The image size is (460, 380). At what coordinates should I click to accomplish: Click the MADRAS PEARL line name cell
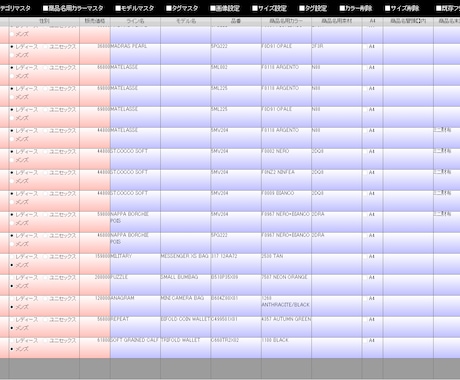coord(135,54)
